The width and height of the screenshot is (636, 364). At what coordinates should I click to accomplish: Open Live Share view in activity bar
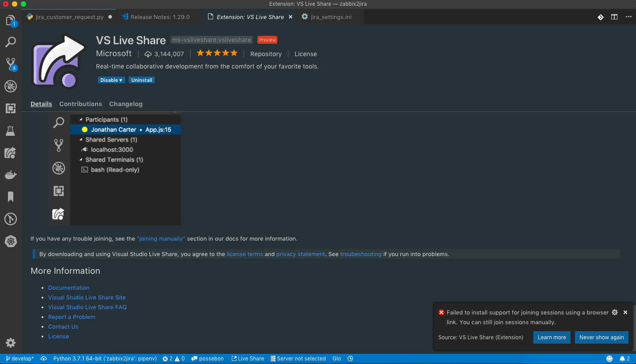point(11,153)
